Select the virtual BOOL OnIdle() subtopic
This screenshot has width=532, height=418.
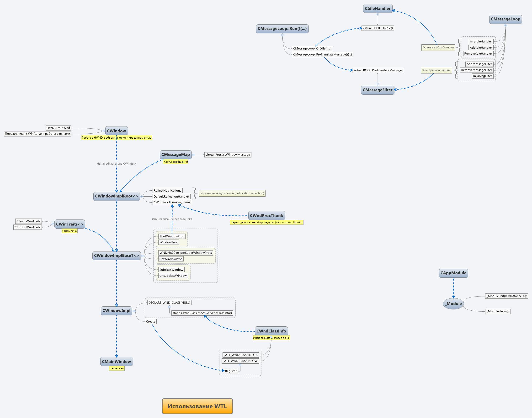click(x=378, y=28)
